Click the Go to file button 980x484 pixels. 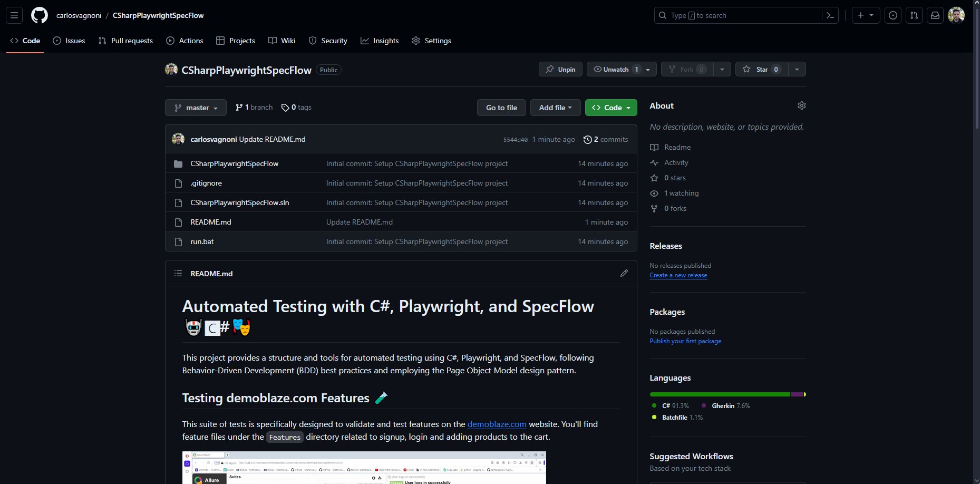(x=501, y=108)
